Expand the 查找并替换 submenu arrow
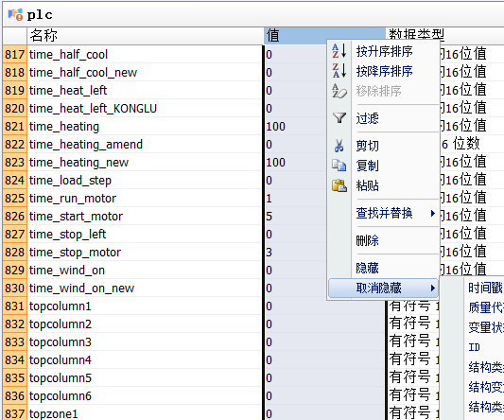This screenshot has width=504, height=420. point(433,213)
